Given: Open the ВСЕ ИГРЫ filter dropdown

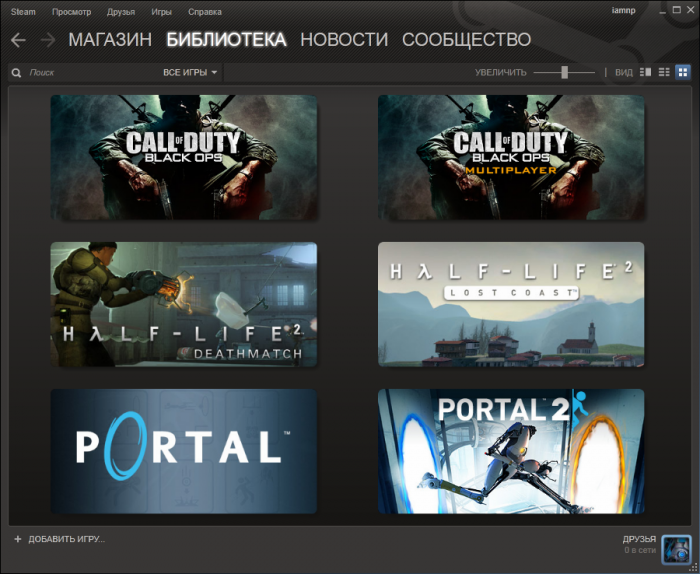Looking at the screenshot, I should coord(190,72).
